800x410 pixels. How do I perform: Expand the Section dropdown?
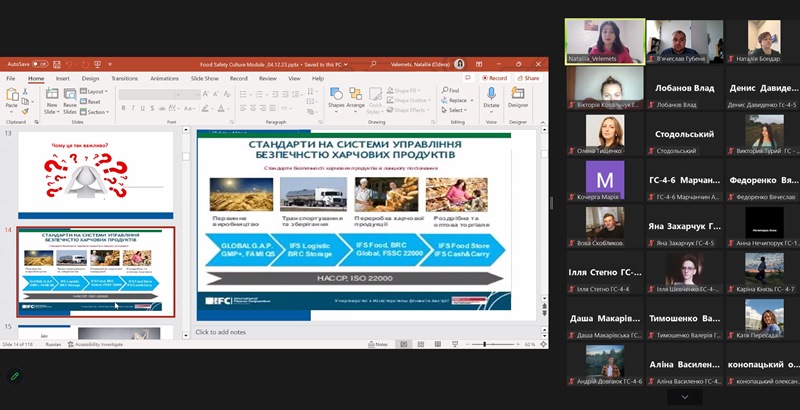coord(95,111)
